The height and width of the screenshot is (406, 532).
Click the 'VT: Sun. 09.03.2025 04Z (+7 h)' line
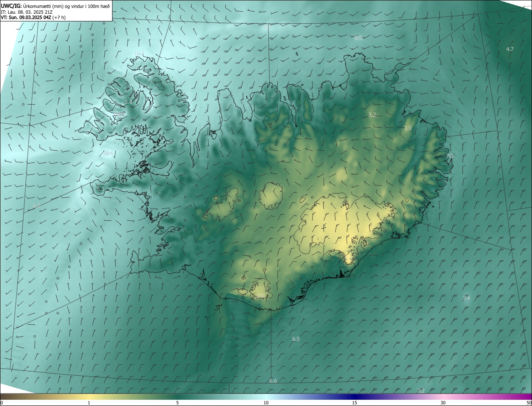pos(33,17)
